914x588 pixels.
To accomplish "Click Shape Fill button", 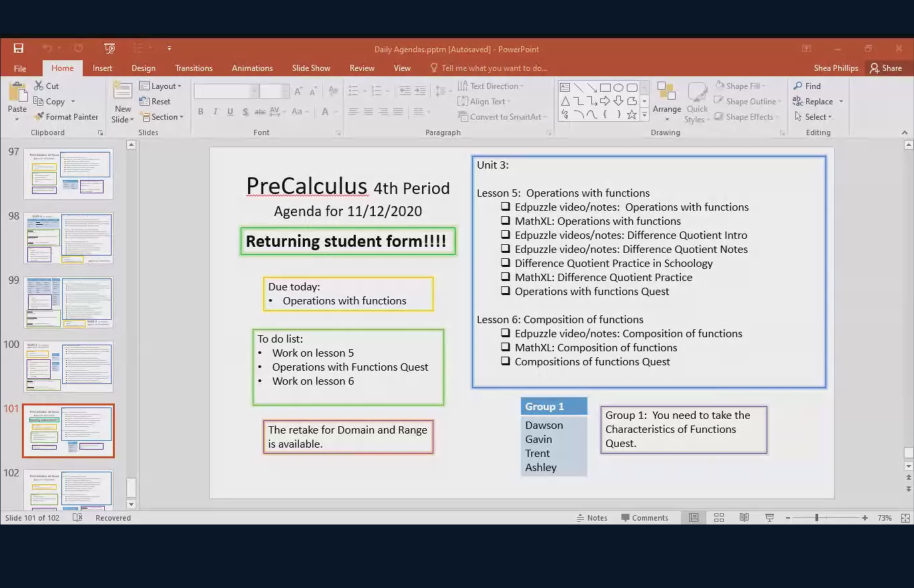I will coord(740,86).
